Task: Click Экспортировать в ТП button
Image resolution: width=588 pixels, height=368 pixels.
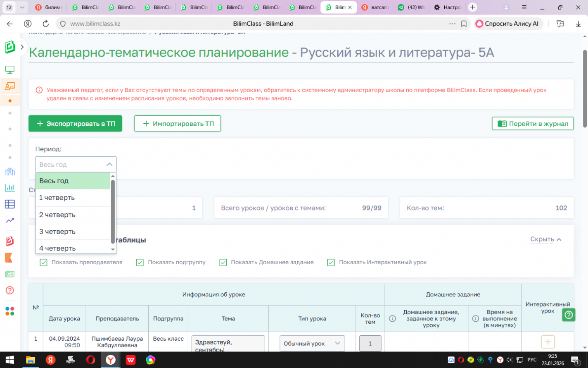Action: (x=75, y=124)
